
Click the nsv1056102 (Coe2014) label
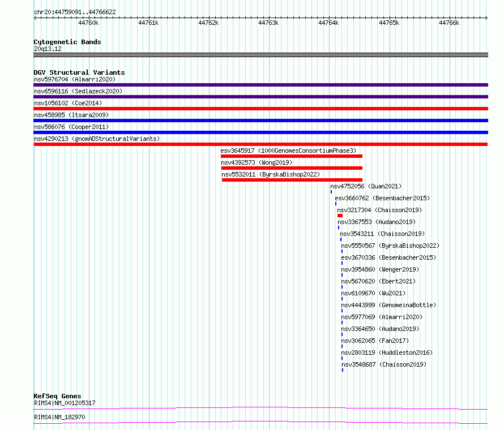[x=68, y=103]
